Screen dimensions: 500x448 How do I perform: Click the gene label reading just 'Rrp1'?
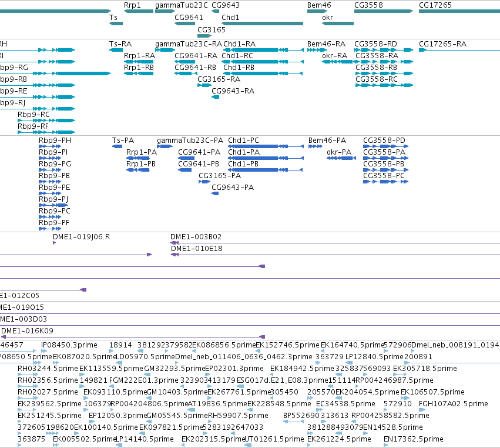pos(132,5)
